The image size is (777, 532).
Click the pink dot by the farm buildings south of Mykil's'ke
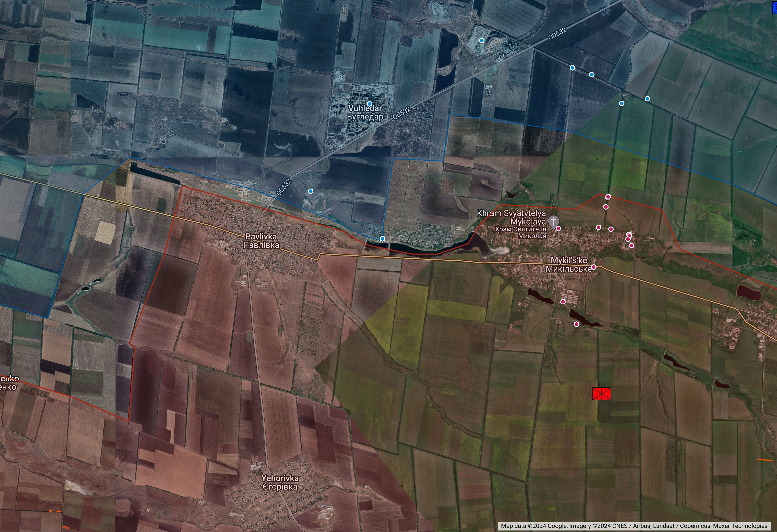click(563, 302)
